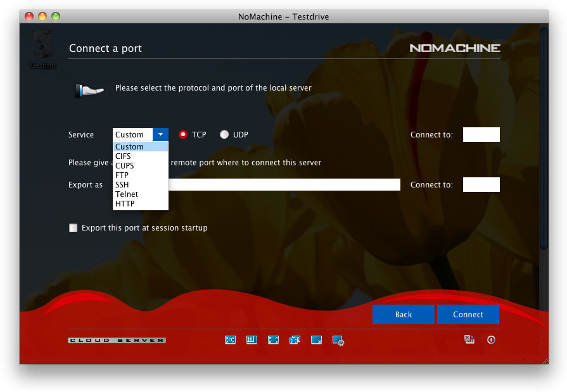Choose CUPS from the Service list
Screen dimensions: 567x392
(124, 166)
